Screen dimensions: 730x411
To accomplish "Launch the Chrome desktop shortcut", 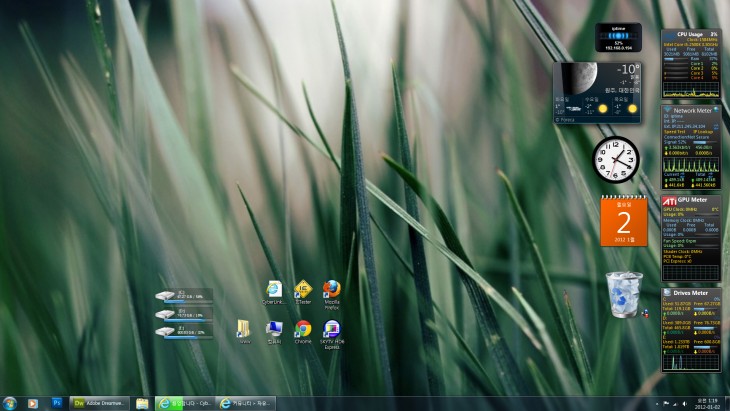I will (x=303, y=330).
